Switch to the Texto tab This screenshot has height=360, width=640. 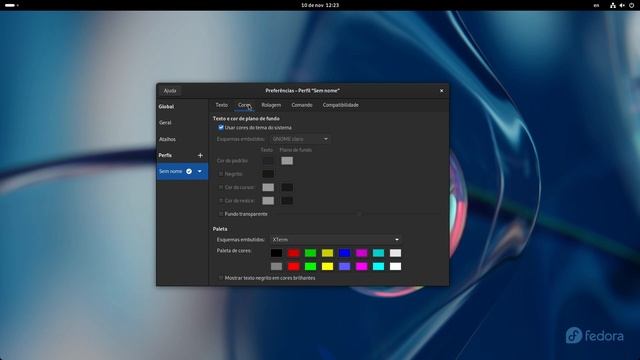pos(222,105)
